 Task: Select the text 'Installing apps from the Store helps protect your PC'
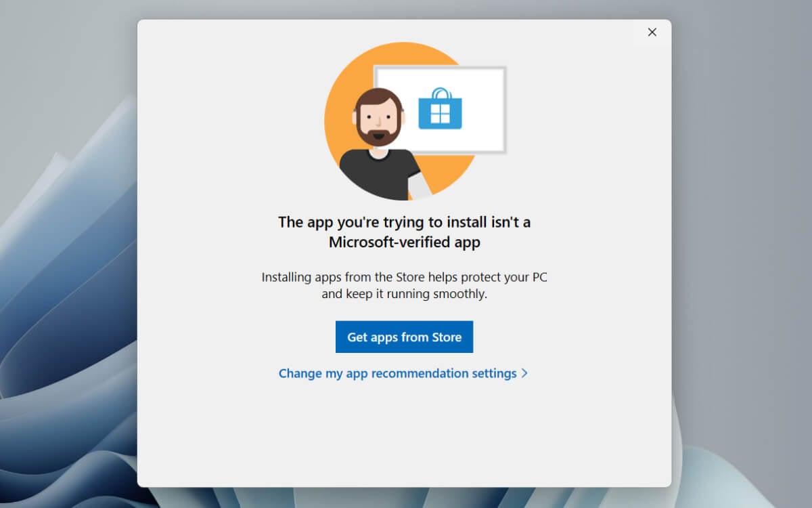coord(404,277)
